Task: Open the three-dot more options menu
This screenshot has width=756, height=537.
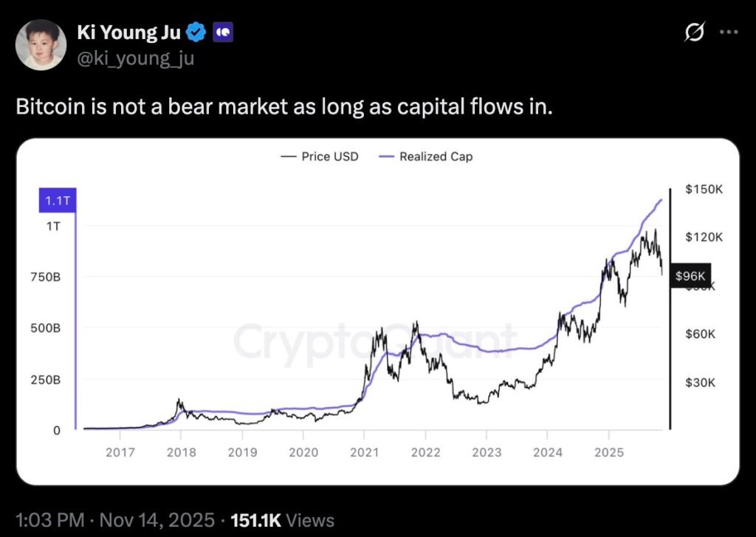Action: point(729,32)
